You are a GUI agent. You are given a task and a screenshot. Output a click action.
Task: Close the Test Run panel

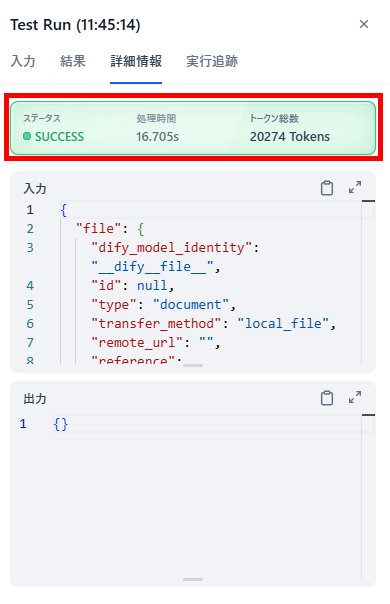click(364, 24)
